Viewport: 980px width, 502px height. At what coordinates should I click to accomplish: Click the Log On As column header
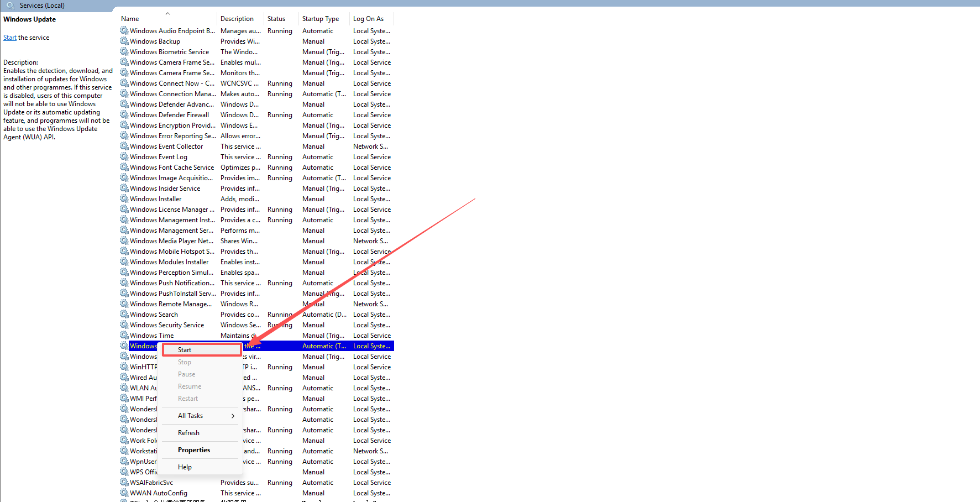pyautogui.click(x=368, y=19)
